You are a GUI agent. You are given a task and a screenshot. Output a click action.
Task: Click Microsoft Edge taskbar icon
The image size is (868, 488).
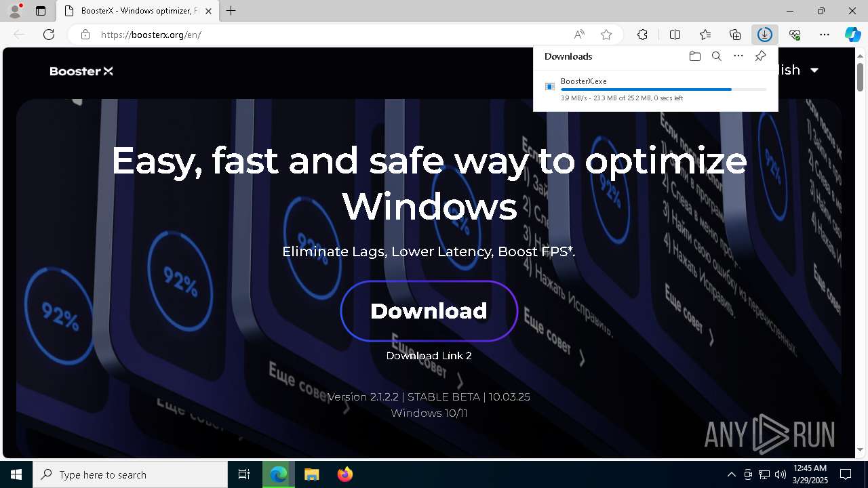pyautogui.click(x=279, y=474)
